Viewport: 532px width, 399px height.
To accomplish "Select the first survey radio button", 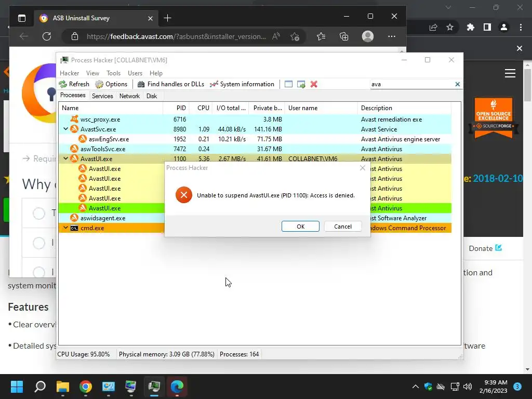I will click(x=38, y=214).
